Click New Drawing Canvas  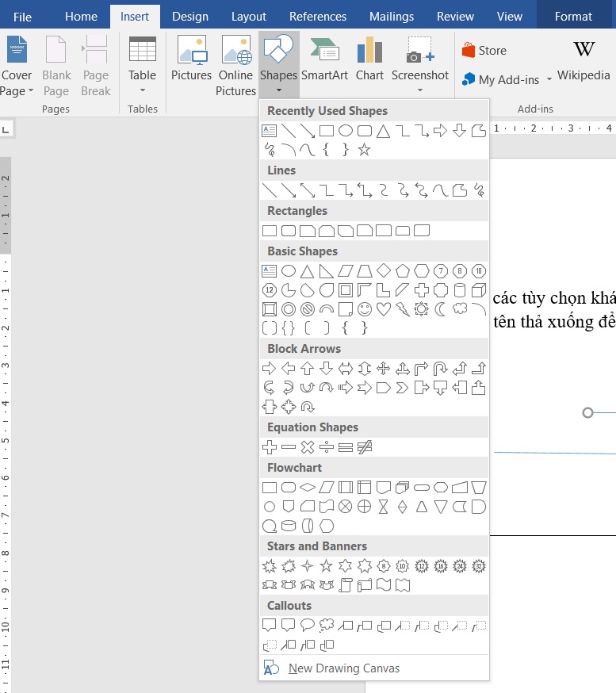[x=343, y=668]
